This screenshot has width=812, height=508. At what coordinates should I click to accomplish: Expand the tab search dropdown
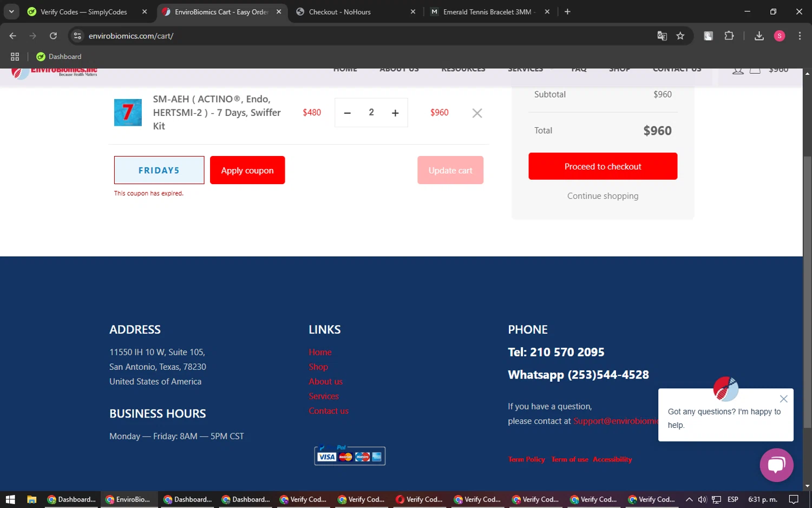click(x=11, y=11)
